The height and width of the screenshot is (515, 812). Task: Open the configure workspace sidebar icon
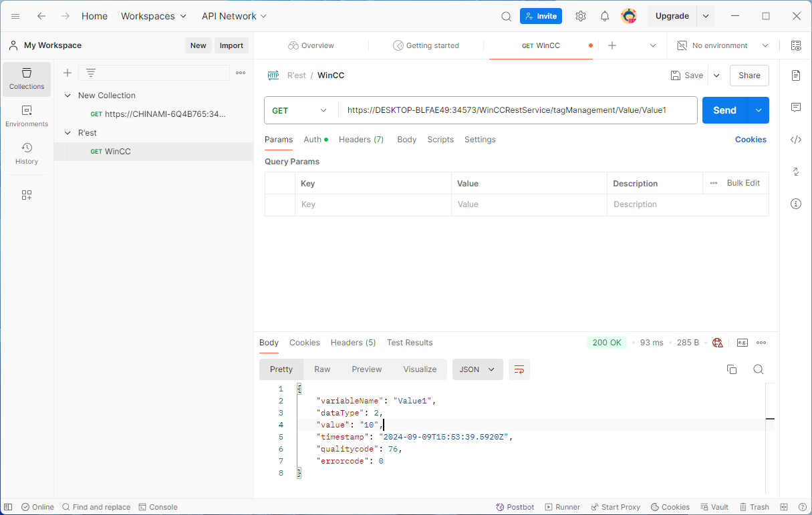[x=27, y=195]
